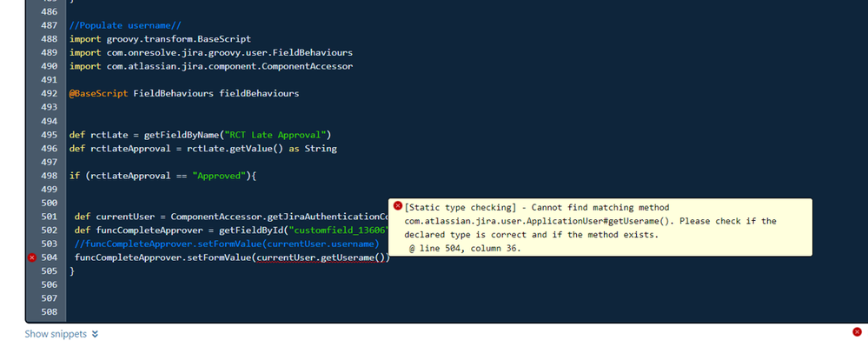Click the "@ line 504, column 36." text
The height and width of the screenshot is (341, 868).
point(465,249)
